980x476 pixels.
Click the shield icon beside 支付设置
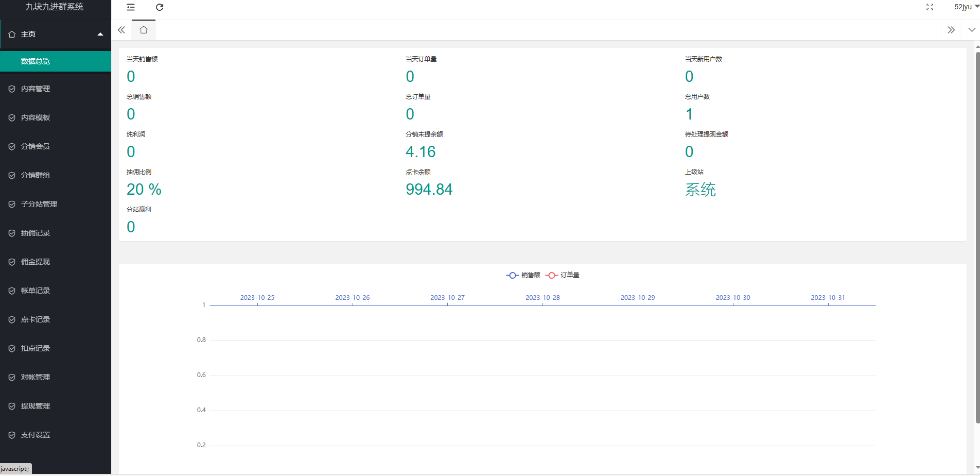coord(12,435)
